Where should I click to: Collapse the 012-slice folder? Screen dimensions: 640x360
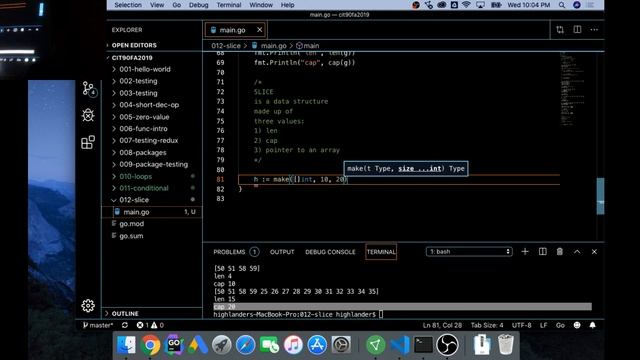pyautogui.click(x=134, y=200)
